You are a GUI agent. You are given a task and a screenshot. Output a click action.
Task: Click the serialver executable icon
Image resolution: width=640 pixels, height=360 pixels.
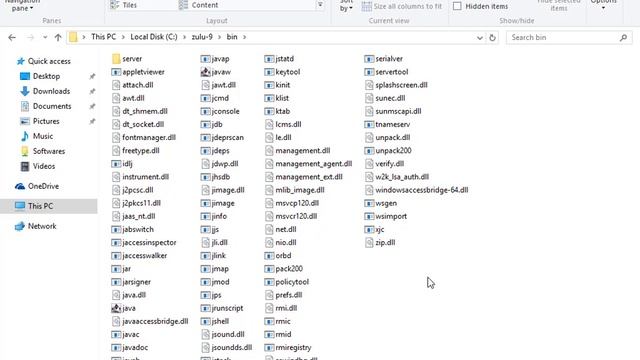point(369,59)
